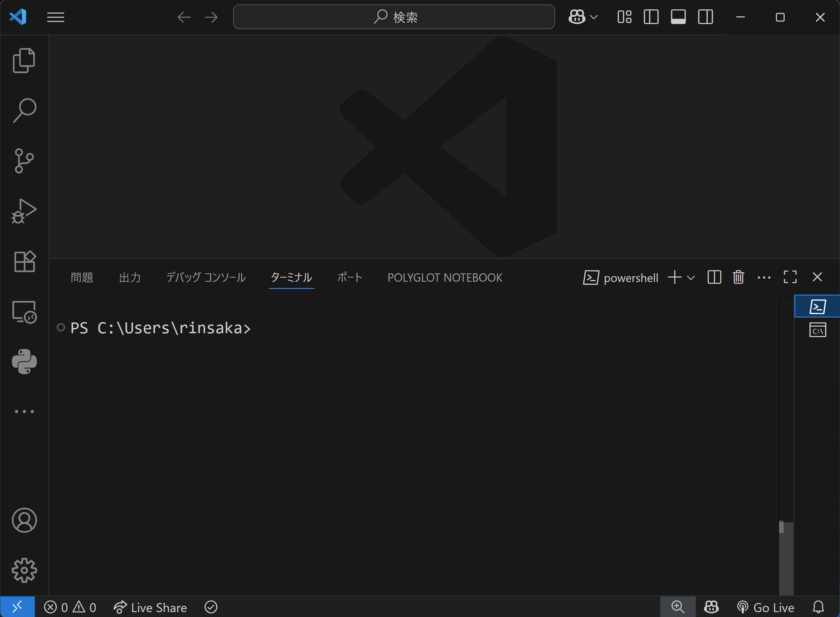
Task: Maximize the panel size
Action: 790,277
